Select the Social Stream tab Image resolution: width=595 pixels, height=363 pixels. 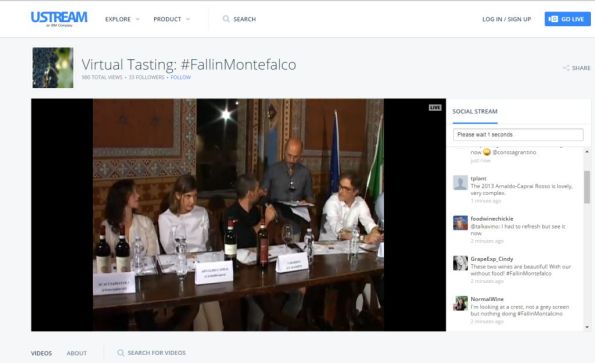click(x=475, y=112)
